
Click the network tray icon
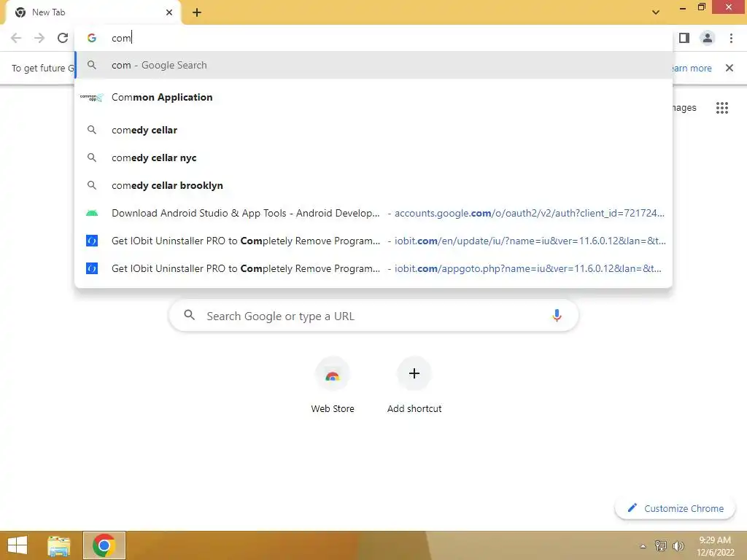point(661,545)
